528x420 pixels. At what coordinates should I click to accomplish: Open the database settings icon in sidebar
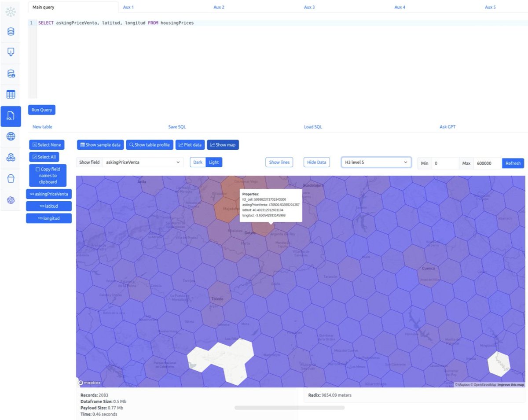[x=11, y=74]
